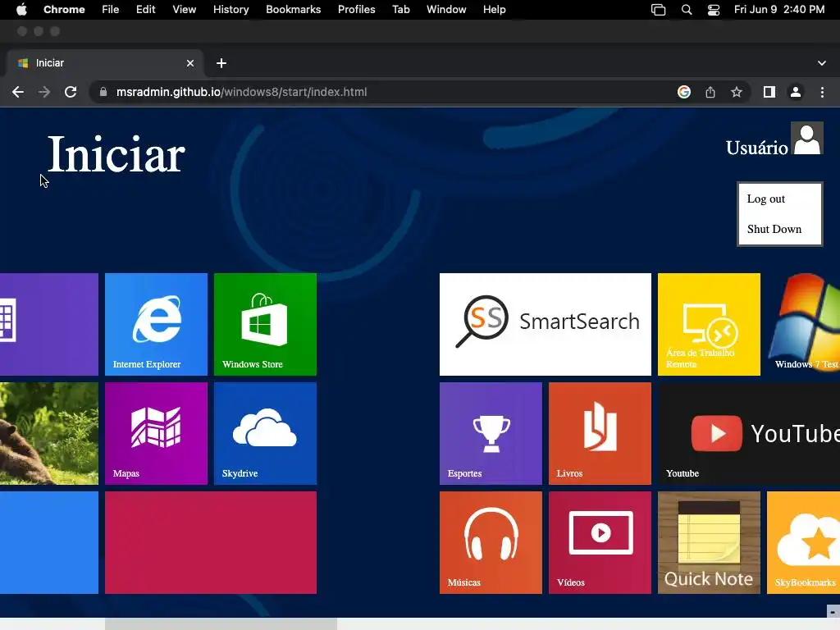Image resolution: width=840 pixels, height=630 pixels.
Task: Open the Bookmarks menu
Action: (x=293, y=10)
